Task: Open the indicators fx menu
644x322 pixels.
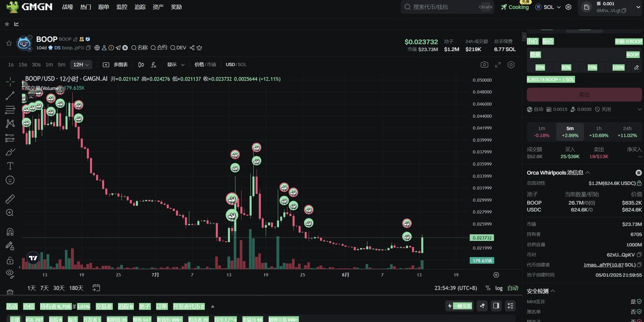Action: pos(153,64)
